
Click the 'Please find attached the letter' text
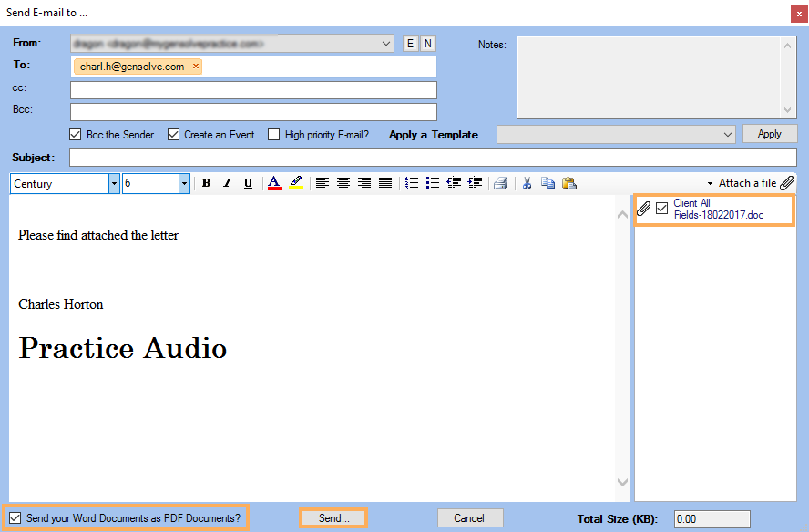click(98, 235)
